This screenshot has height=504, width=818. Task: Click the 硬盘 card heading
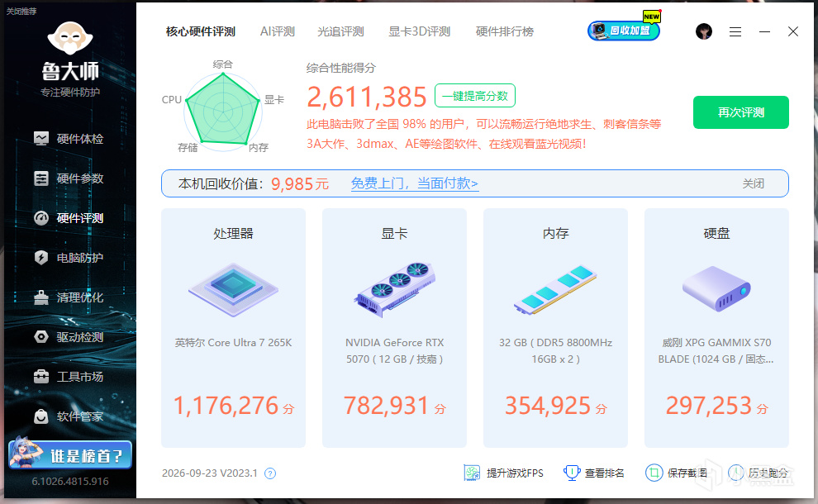click(716, 234)
